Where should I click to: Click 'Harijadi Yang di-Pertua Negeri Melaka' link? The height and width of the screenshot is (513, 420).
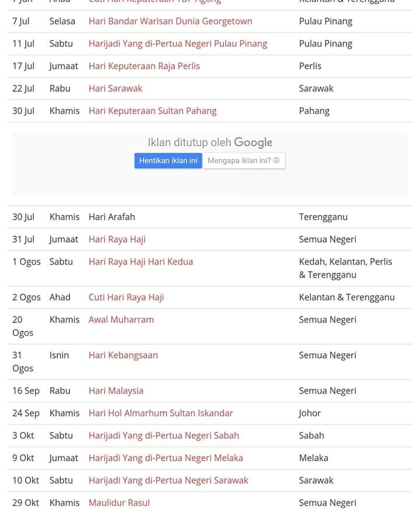166,458
